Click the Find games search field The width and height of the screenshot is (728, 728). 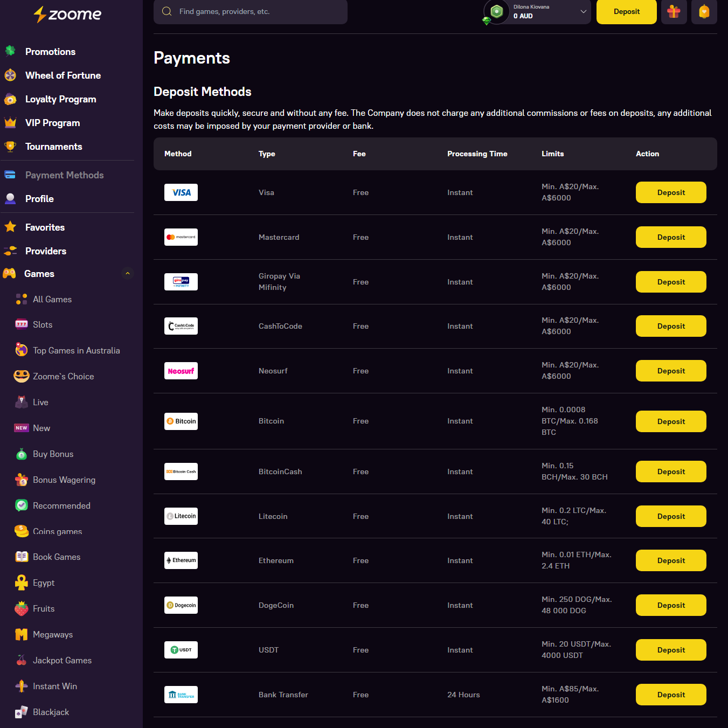pyautogui.click(x=251, y=11)
